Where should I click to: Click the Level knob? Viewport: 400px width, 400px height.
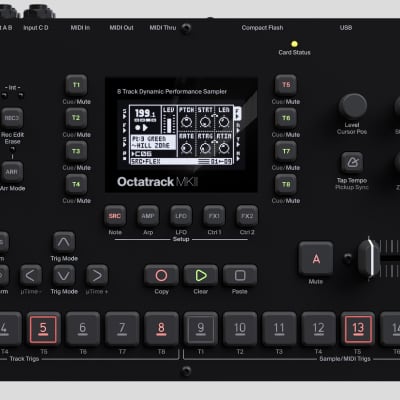(353, 106)
